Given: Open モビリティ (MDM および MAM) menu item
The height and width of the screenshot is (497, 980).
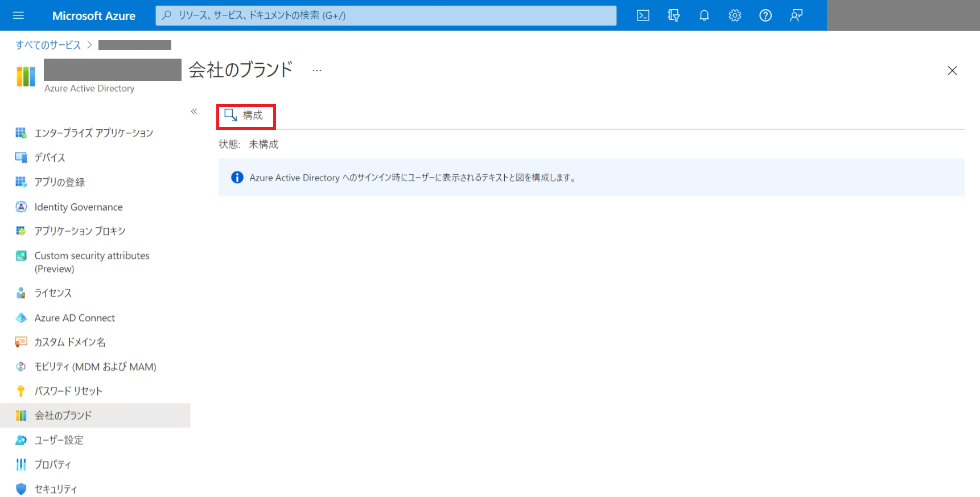Looking at the screenshot, I should (95, 367).
